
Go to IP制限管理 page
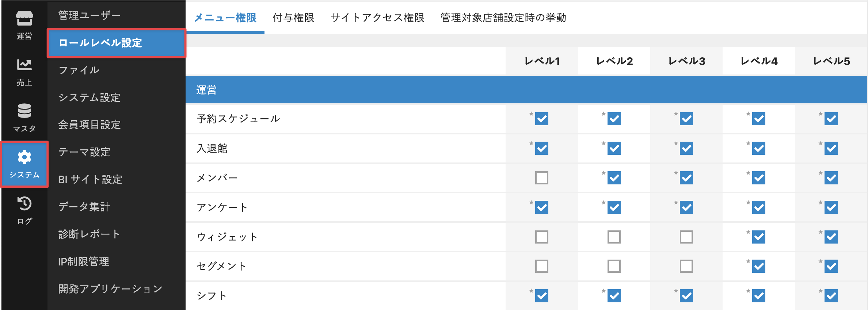point(84,261)
